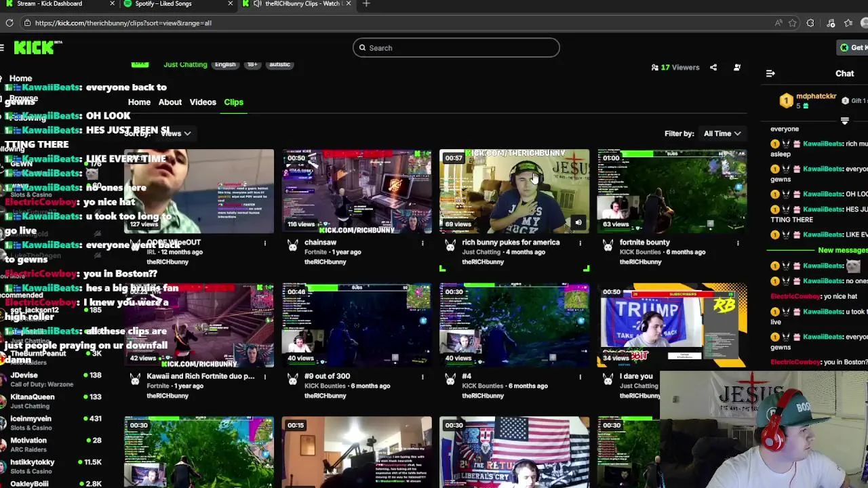Viewport: 868px width, 488px height.
Task: Open options menu for chainsaw clip
Action: [x=422, y=243]
